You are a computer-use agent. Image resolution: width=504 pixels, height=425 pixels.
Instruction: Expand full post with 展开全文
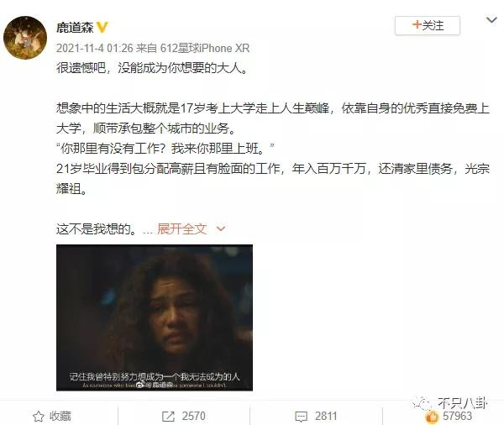click(x=181, y=229)
